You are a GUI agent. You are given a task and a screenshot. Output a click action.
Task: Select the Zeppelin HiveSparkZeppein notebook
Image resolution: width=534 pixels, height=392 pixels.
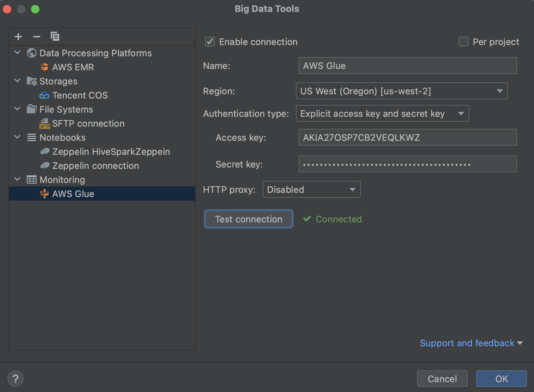coord(111,151)
